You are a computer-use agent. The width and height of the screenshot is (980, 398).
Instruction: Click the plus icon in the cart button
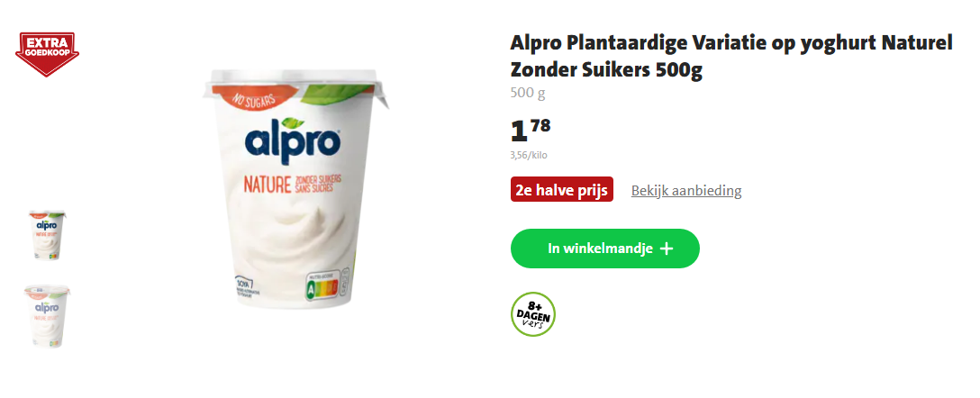coord(667,249)
